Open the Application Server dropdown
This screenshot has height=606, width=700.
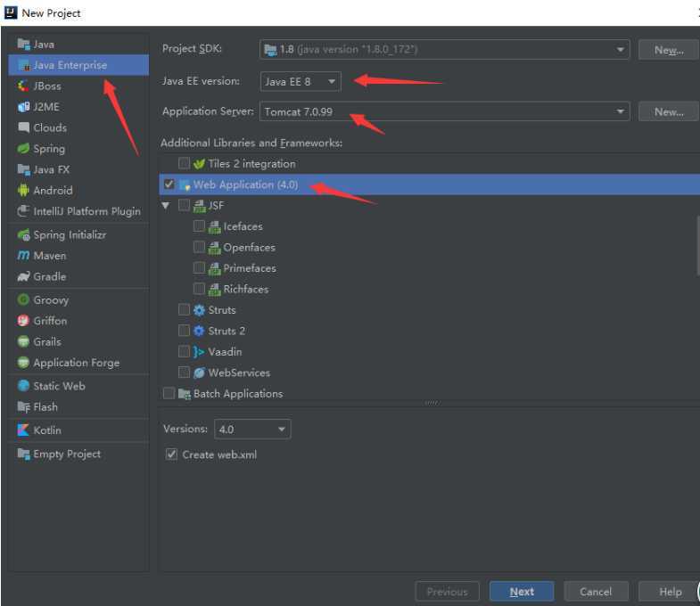coord(445,111)
